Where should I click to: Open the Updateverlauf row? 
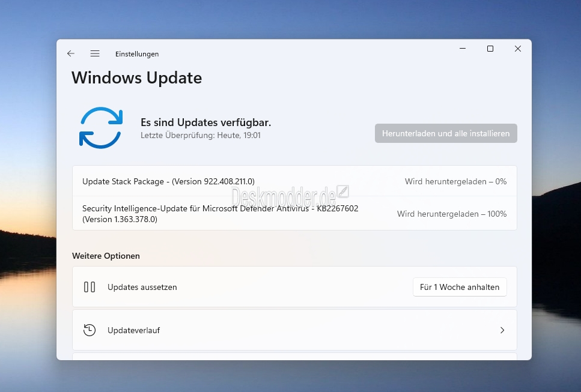coord(294,330)
